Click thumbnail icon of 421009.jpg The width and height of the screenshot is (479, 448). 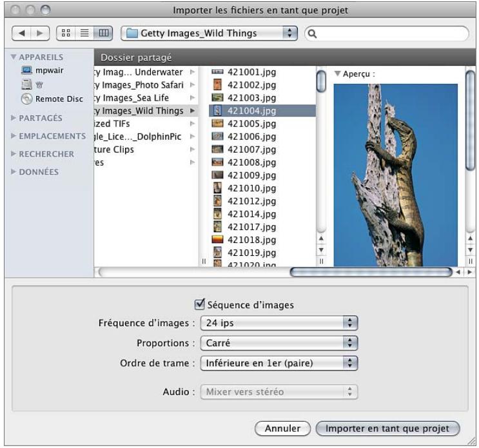[217, 175]
